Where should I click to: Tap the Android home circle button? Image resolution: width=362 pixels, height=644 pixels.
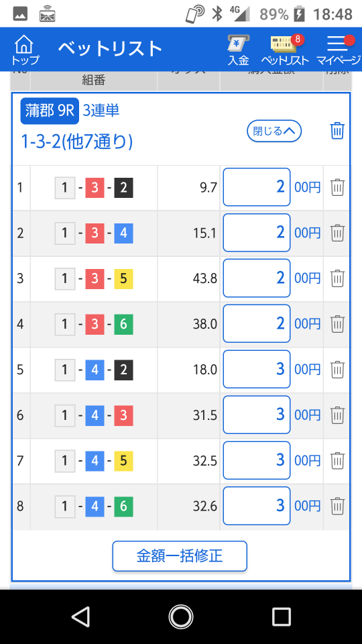pyautogui.click(x=180, y=616)
